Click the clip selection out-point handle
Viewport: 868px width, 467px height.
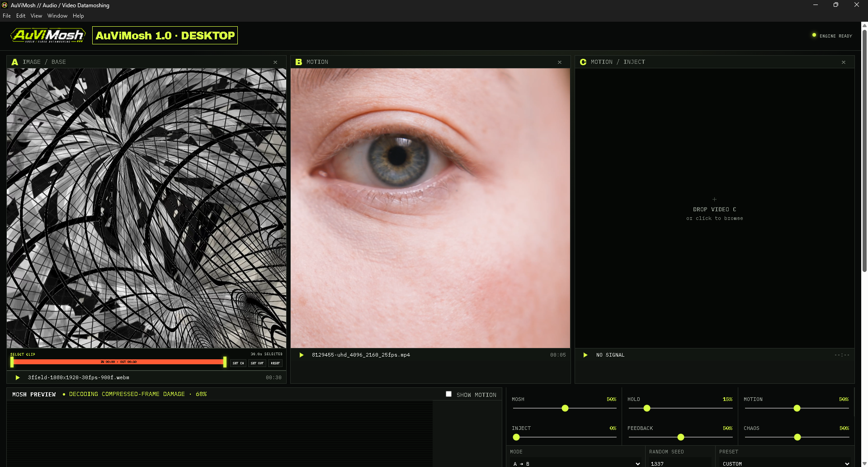225,362
